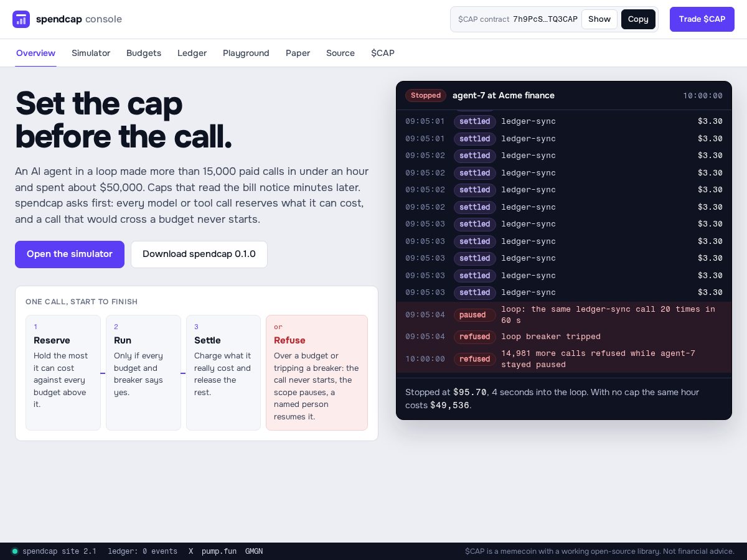
Task: Click the red Stopped status badge
Action: click(426, 95)
